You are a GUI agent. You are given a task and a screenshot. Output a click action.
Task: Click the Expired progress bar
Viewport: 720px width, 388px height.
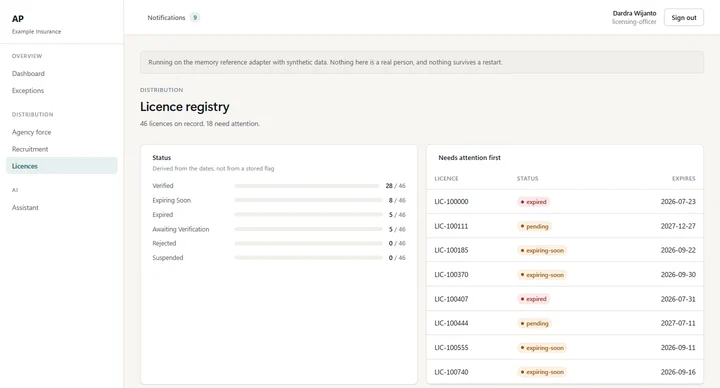tap(309, 214)
